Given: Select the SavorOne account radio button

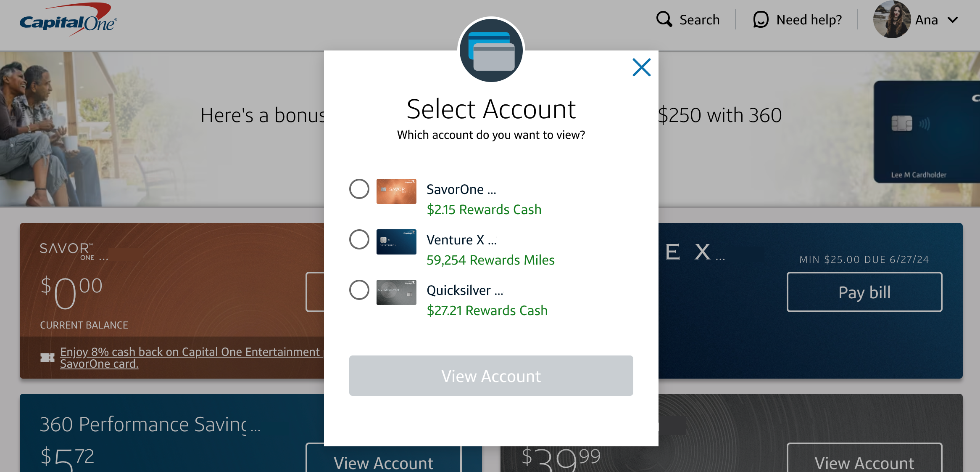Looking at the screenshot, I should point(359,189).
